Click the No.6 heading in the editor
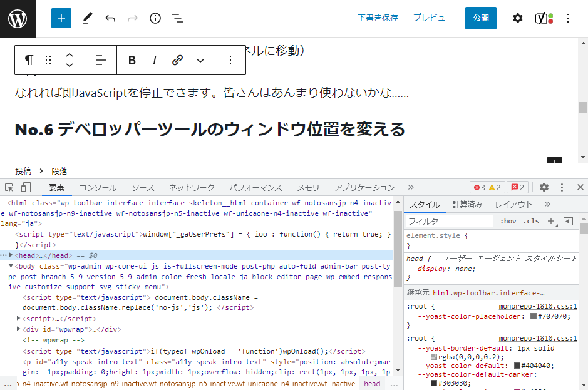The height and width of the screenshot is (390, 588). click(210, 130)
